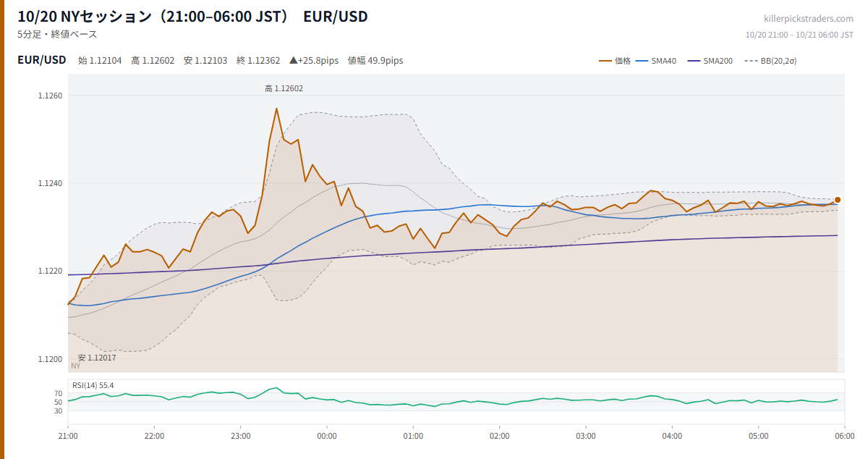Viewport: 868px width, 459px height.
Task: Select the '06:00' time axis label
Action: (x=845, y=436)
